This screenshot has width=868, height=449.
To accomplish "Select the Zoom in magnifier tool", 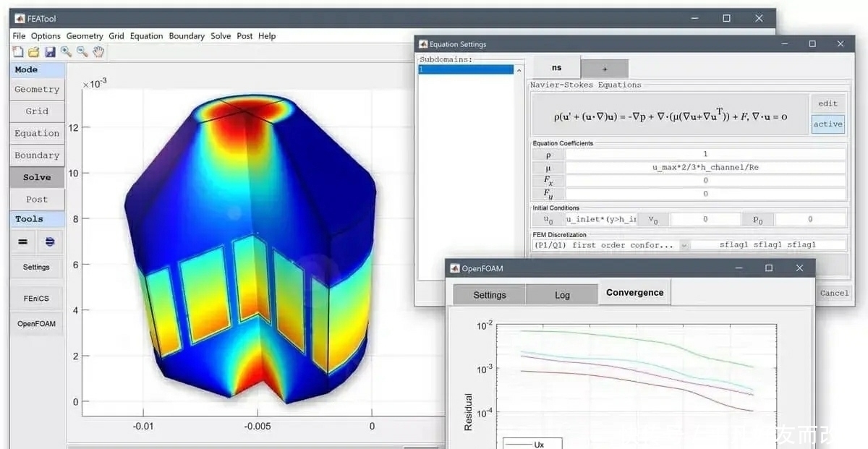I will click(x=66, y=51).
